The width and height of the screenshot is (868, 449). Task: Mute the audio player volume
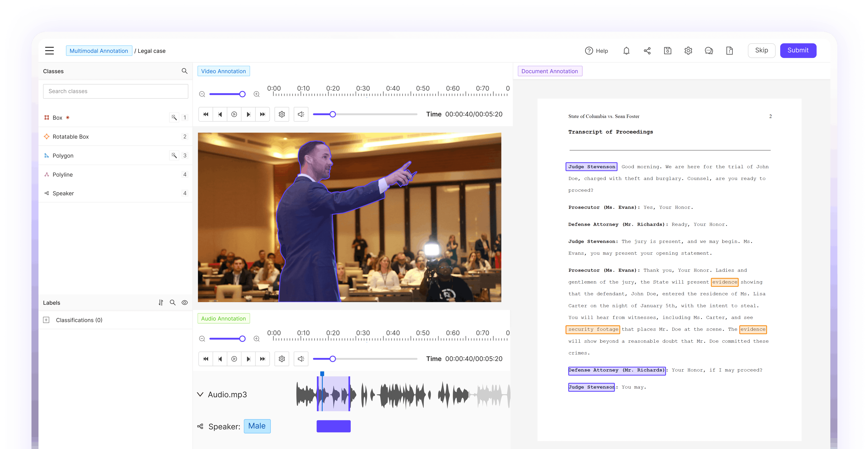[x=301, y=359]
